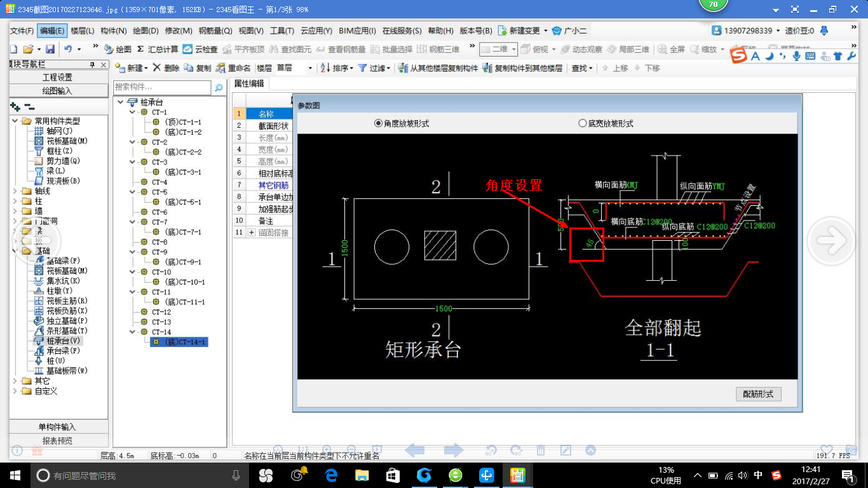
Task: Expand the 轴线 folder
Action: (x=15, y=191)
